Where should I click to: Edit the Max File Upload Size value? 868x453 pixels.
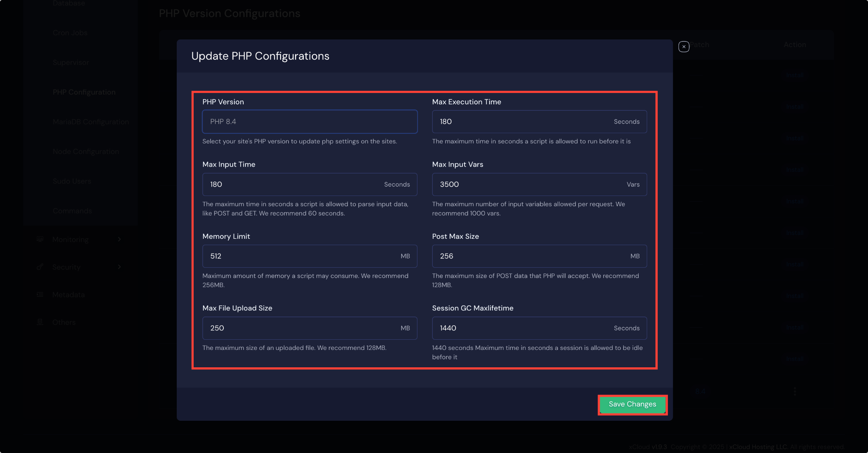(309, 328)
